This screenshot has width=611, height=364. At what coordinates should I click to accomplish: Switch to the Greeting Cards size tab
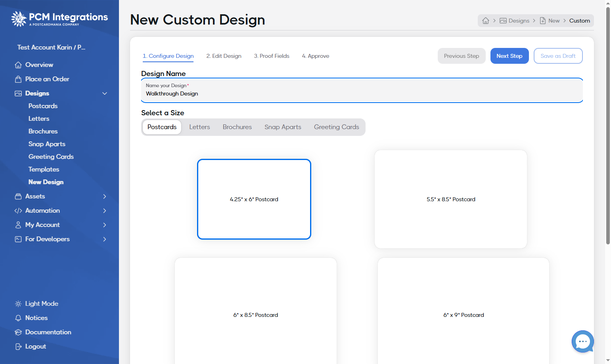pyautogui.click(x=337, y=127)
